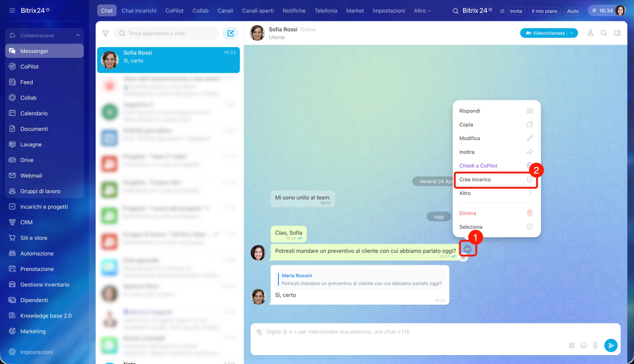Open the Market tab
634x364 pixels.
click(x=355, y=11)
